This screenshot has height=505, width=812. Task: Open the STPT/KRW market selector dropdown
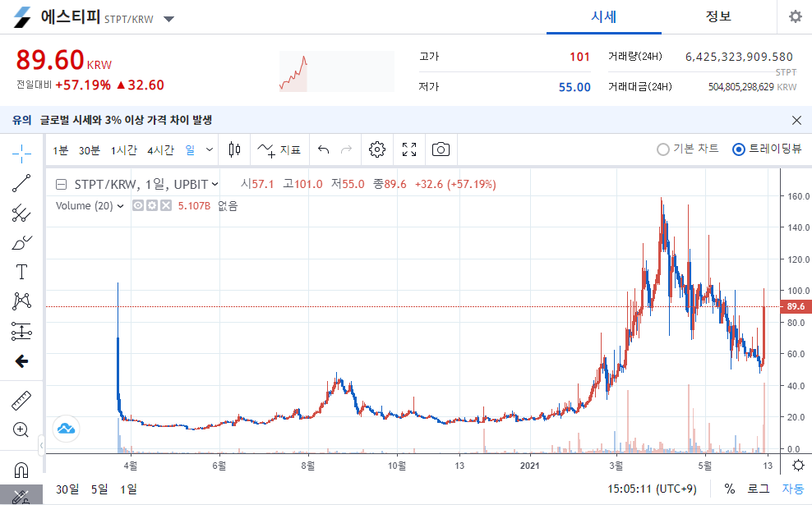pos(168,19)
